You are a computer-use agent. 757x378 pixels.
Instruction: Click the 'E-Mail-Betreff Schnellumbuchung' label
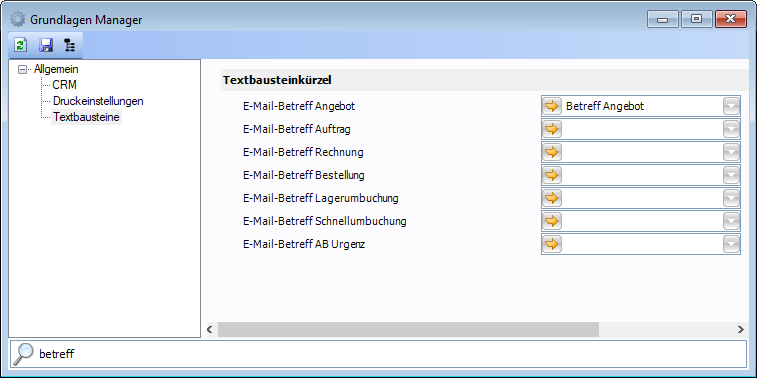point(324,221)
